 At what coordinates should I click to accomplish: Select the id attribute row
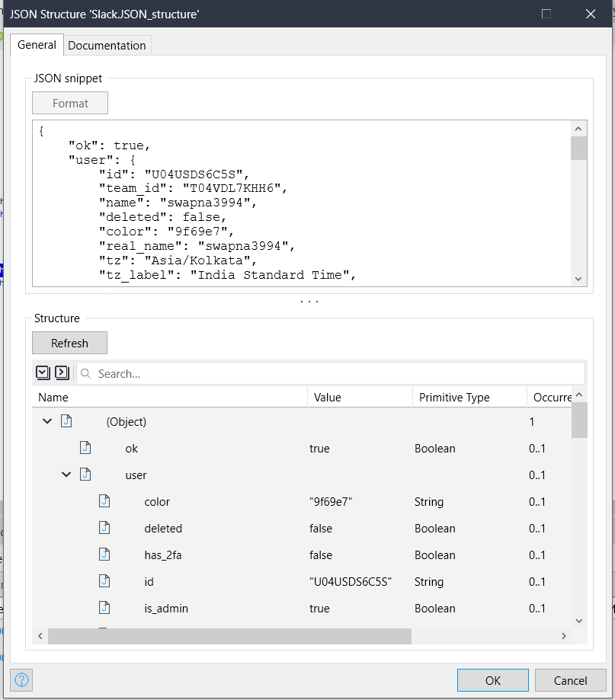302,582
